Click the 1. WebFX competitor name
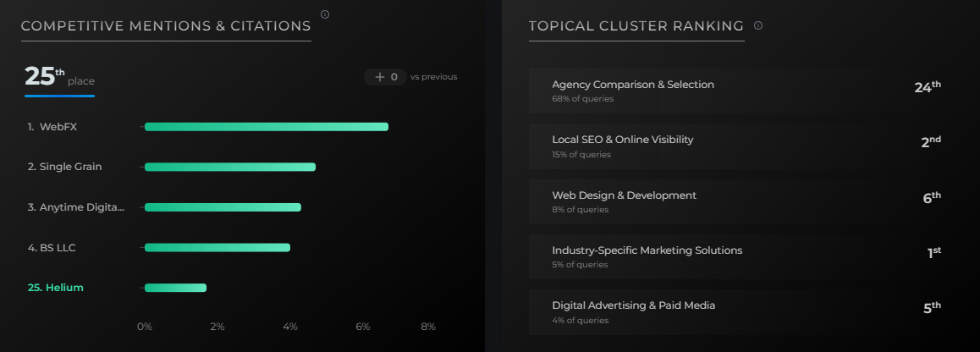 pyautogui.click(x=58, y=127)
